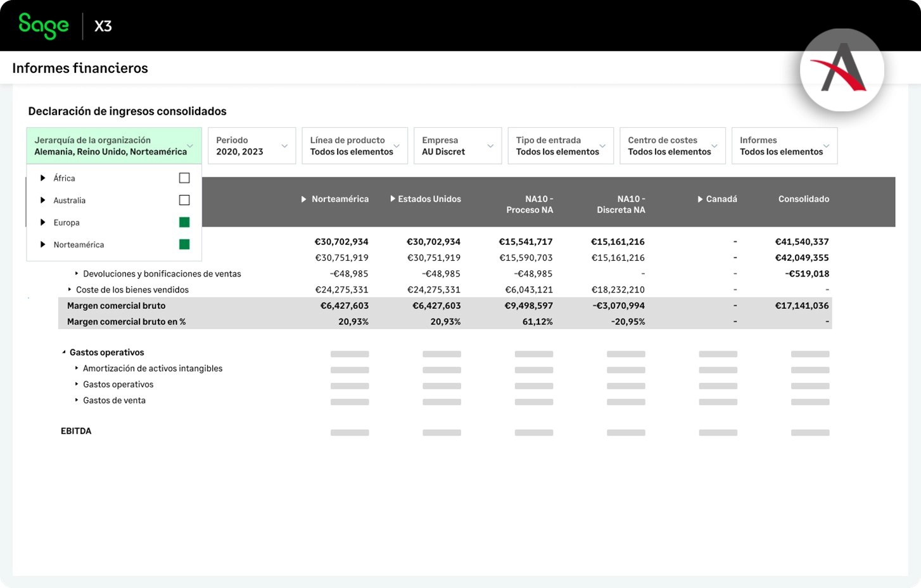Expand the Australia tree arrow
This screenshot has height=588, width=921.
click(x=42, y=201)
